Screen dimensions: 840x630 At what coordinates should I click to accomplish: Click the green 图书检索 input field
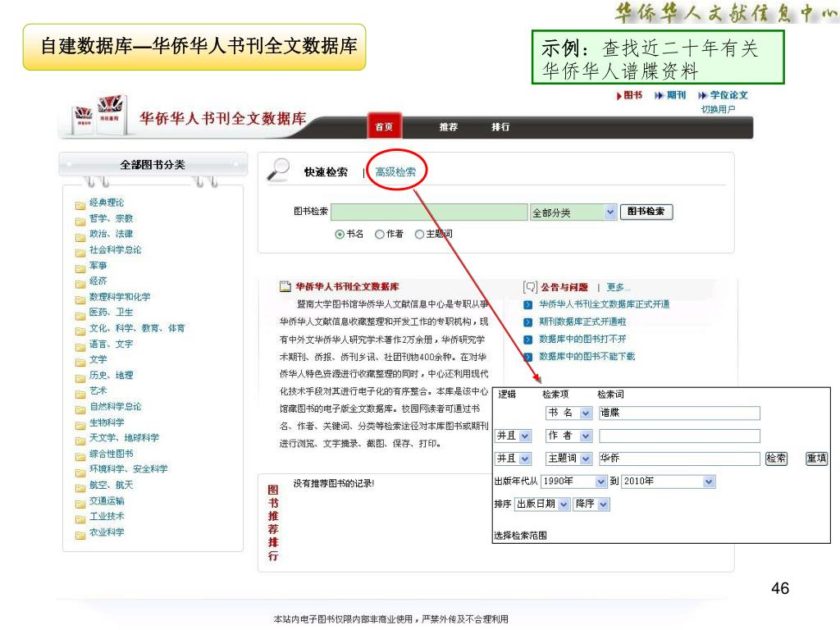(430, 212)
